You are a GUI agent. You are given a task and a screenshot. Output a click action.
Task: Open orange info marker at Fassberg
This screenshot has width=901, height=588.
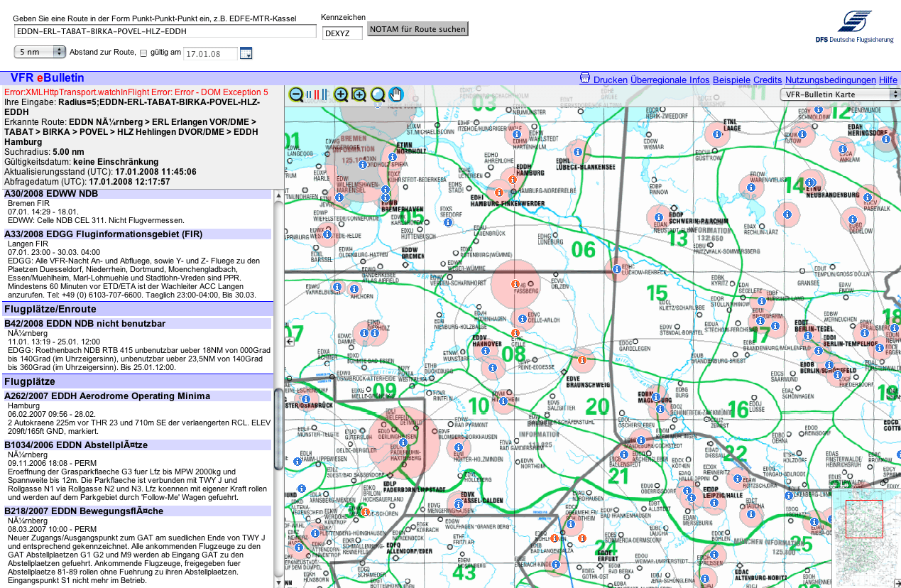pos(515,284)
